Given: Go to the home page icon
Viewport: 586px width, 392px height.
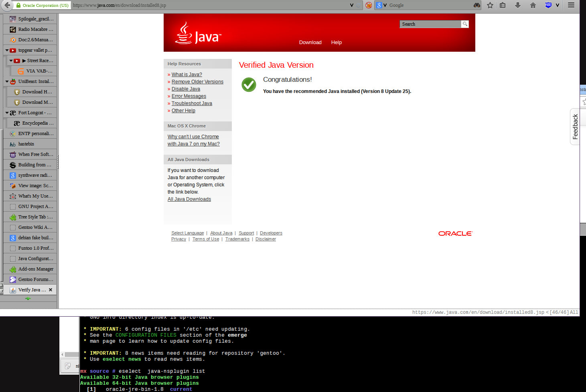Looking at the screenshot, I should pyautogui.click(x=533, y=5).
